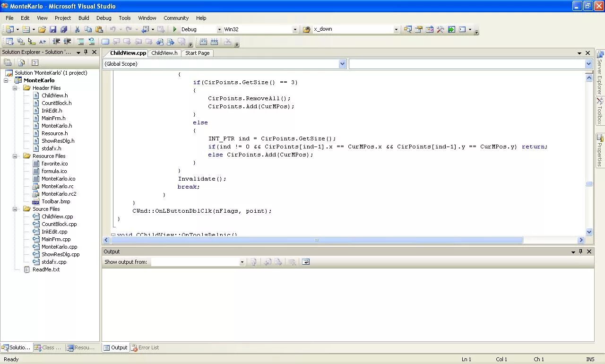Open the Toolbox wrench-and-hammer icon
Screen dimensions: 605x364
[440, 29]
